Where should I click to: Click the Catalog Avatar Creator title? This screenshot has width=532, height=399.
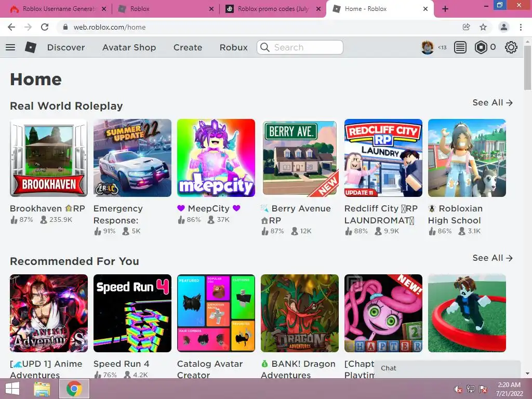210,369
